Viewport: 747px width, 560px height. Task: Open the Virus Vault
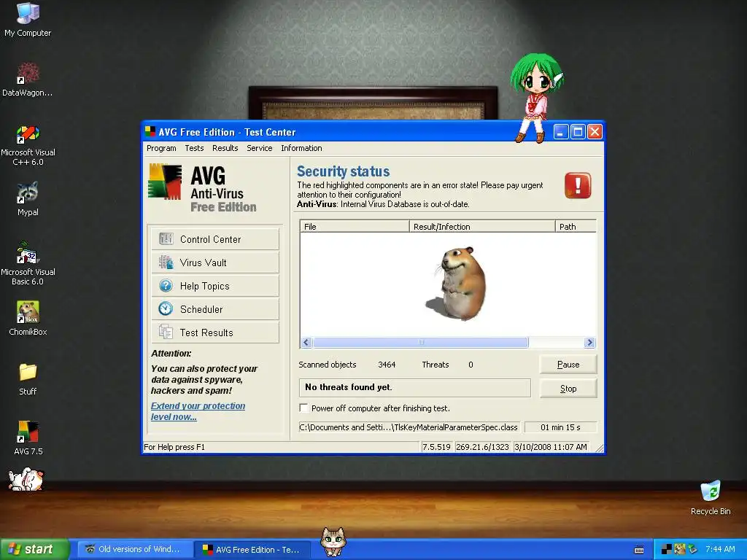tap(215, 262)
